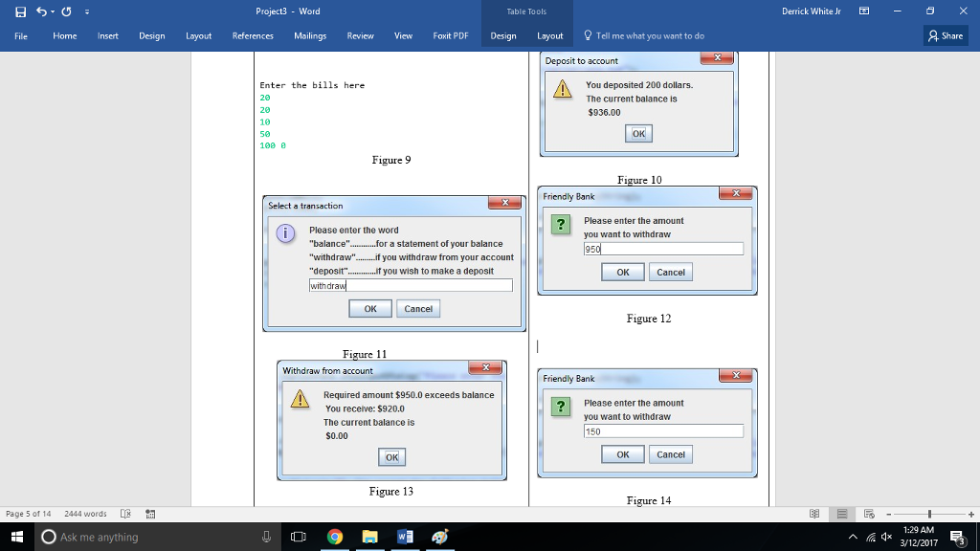The width and height of the screenshot is (980, 551).
Task: Click the Tell me what you want box
Action: (x=650, y=35)
